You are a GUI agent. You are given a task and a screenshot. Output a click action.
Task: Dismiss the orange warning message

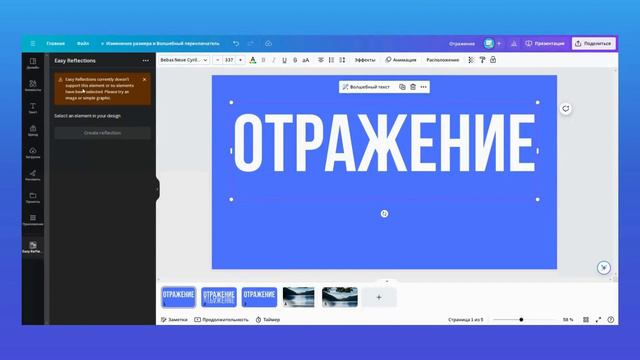tap(144, 79)
